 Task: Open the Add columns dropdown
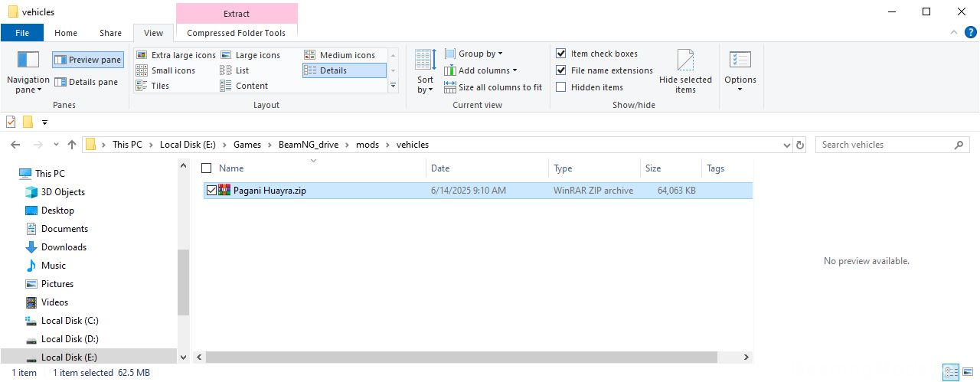pos(481,70)
